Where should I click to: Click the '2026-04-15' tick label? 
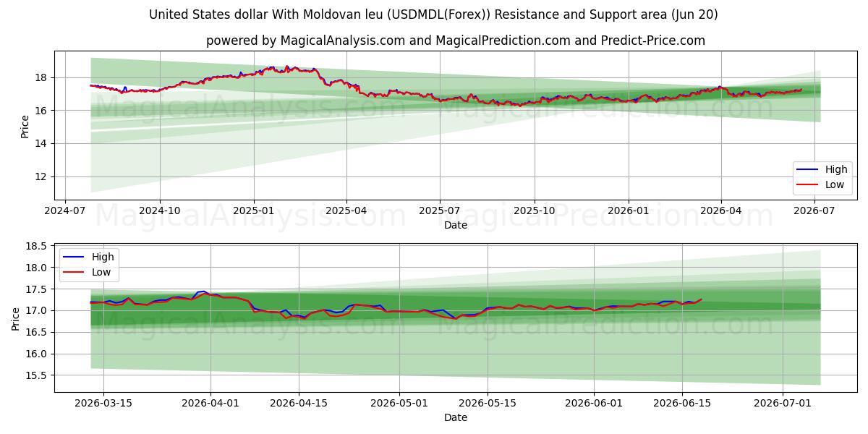(x=299, y=403)
